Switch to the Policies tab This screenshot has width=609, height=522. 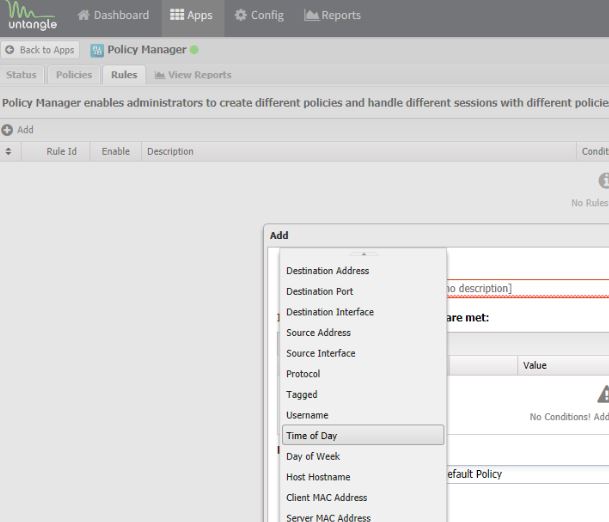click(74, 75)
